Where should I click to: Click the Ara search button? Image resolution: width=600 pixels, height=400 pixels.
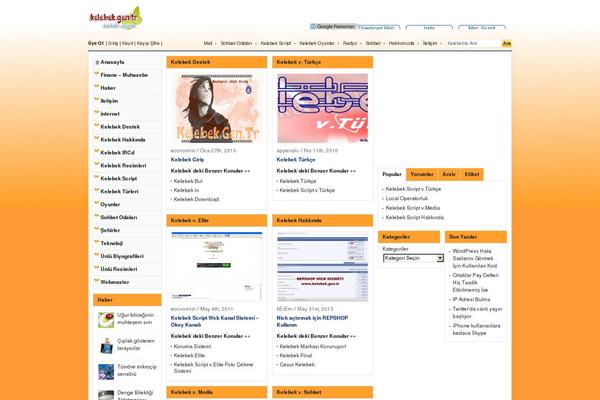click(506, 43)
